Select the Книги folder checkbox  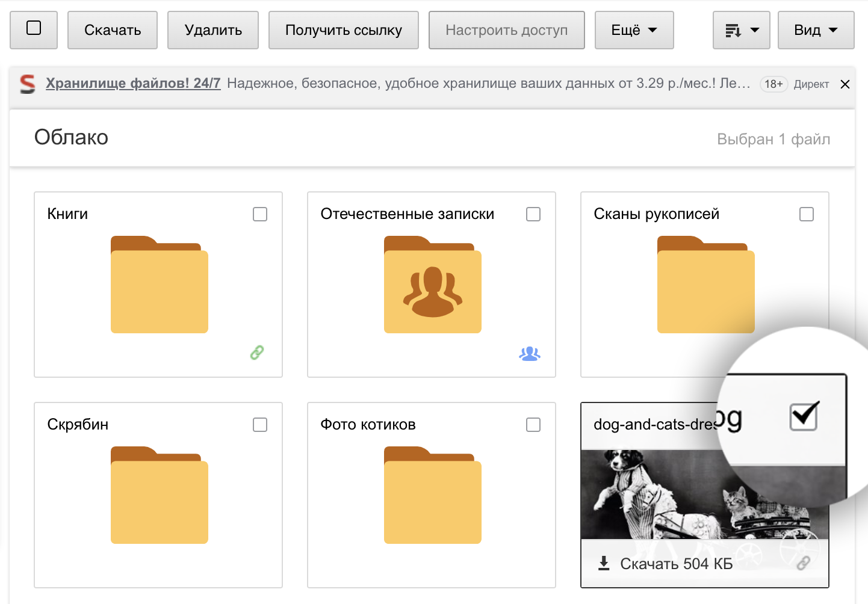[260, 214]
